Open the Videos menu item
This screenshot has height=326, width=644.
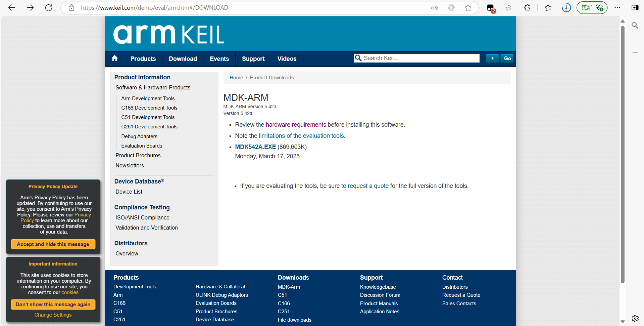[287, 59]
